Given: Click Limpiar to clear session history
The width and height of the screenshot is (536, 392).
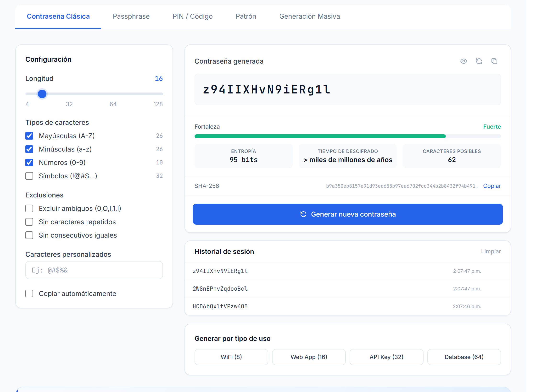Looking at the screenshot, I should 491,251.
